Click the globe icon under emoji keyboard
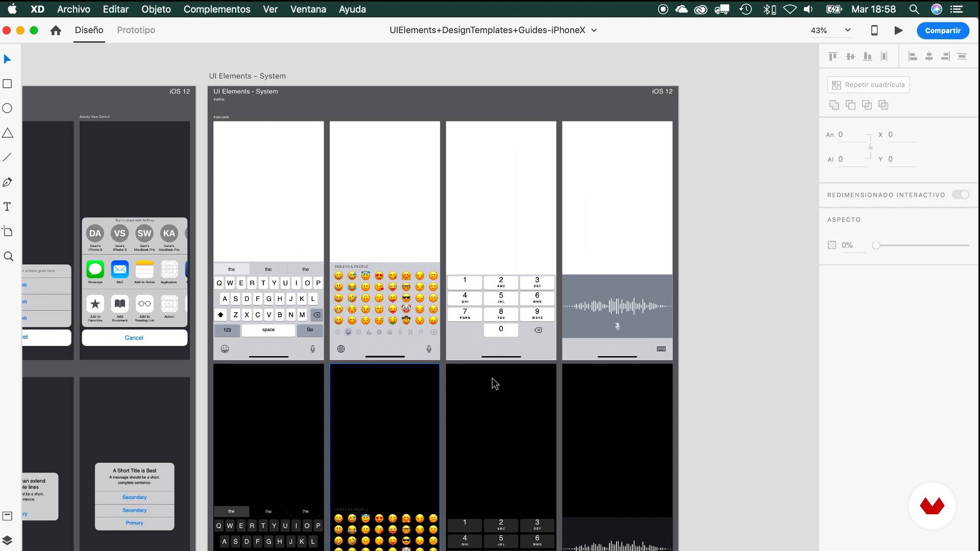Viewport: 980px width, 551px height. point(341,349)
